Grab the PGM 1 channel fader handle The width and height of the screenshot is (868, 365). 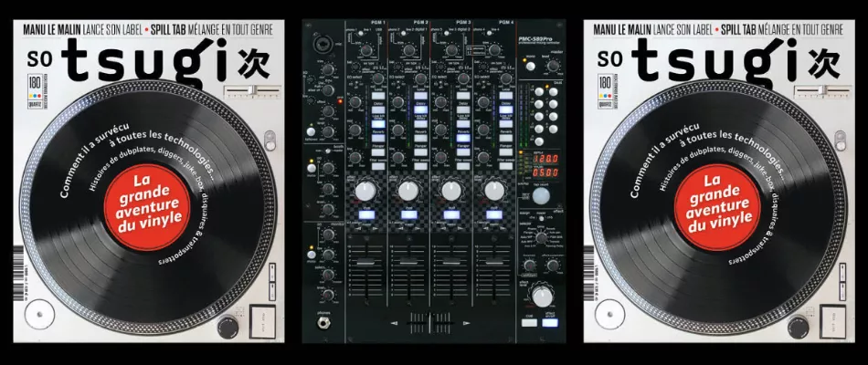pyautogui.click(x=367, y=265)
